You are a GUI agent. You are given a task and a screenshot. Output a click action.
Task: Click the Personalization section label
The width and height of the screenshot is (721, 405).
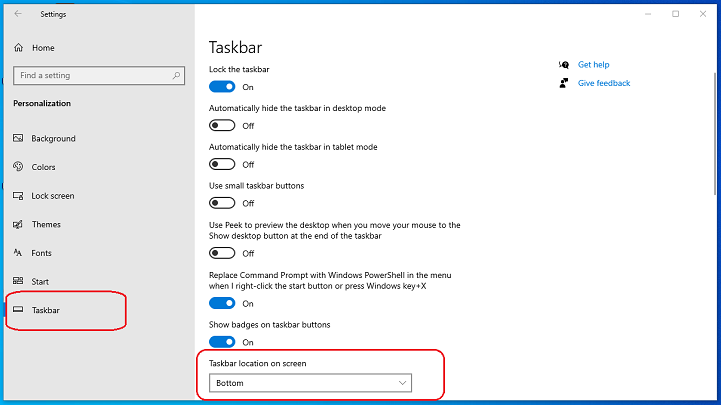click(42, 103)
